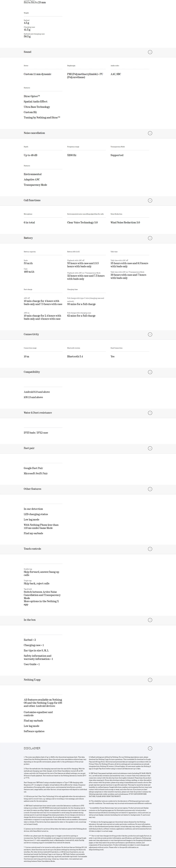Collapse the Compatibility section

click(x=150, y=372)
